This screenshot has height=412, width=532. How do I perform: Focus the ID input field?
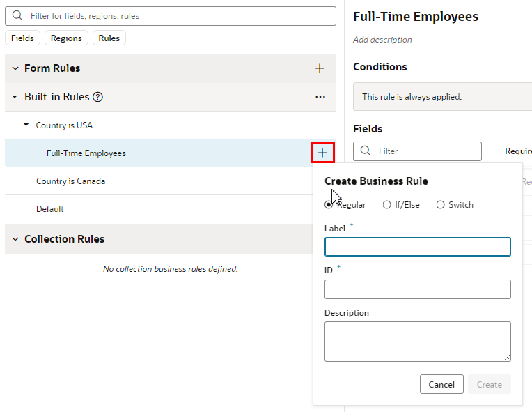pos(418,289)
